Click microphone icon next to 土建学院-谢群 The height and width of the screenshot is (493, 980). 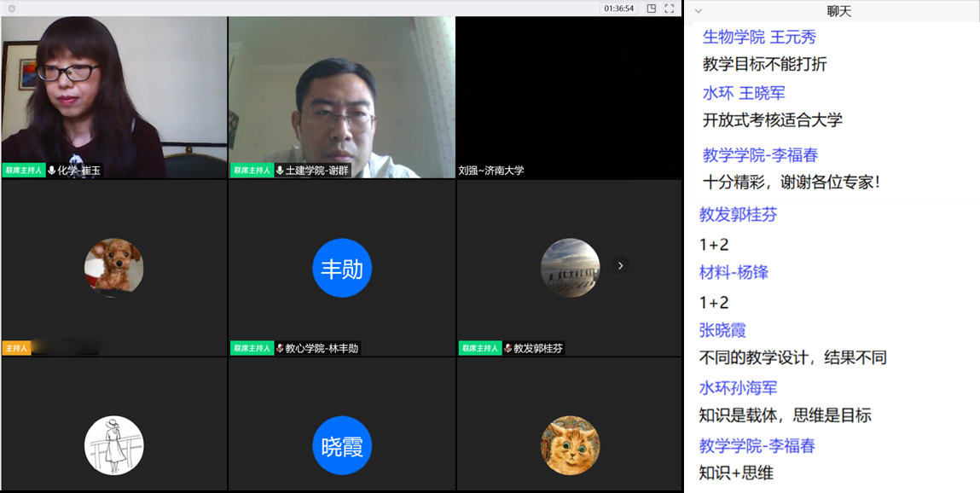pyautogui.click(x=280, y=171)
